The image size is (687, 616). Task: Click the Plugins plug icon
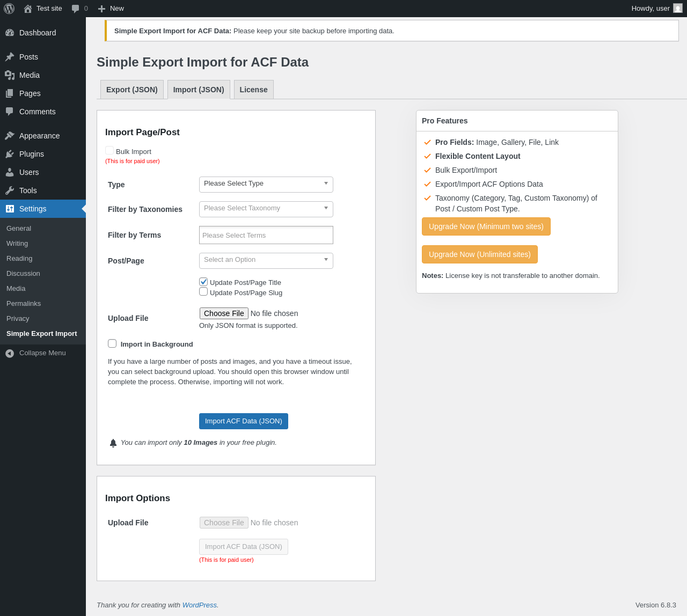point(10,154)
